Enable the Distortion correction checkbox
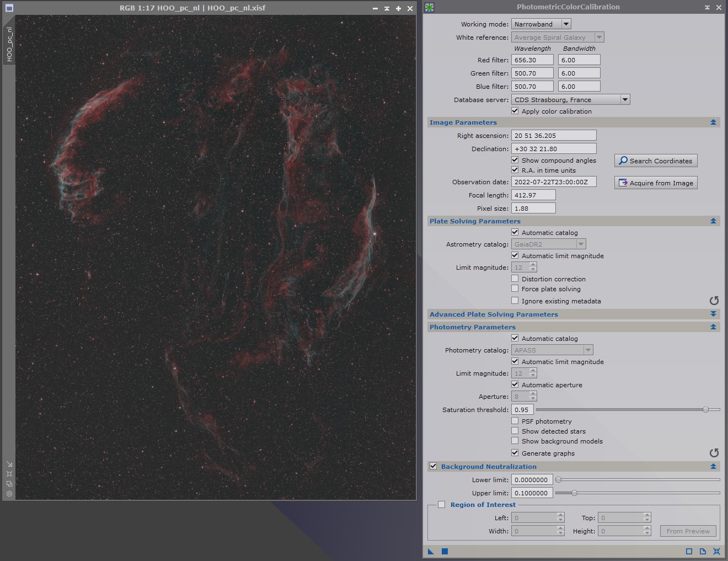The height and width of the screenshot is (561, 728). 515,279
